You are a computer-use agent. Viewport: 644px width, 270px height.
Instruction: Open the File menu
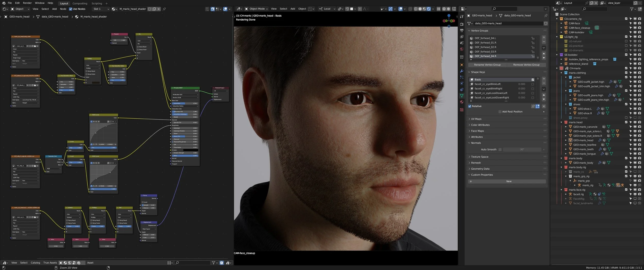click(10, 3)
